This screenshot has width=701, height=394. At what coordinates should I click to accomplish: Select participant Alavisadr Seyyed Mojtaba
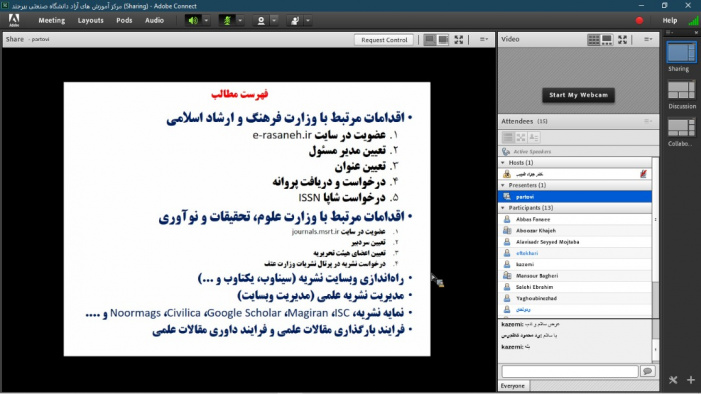coord(575,242)
